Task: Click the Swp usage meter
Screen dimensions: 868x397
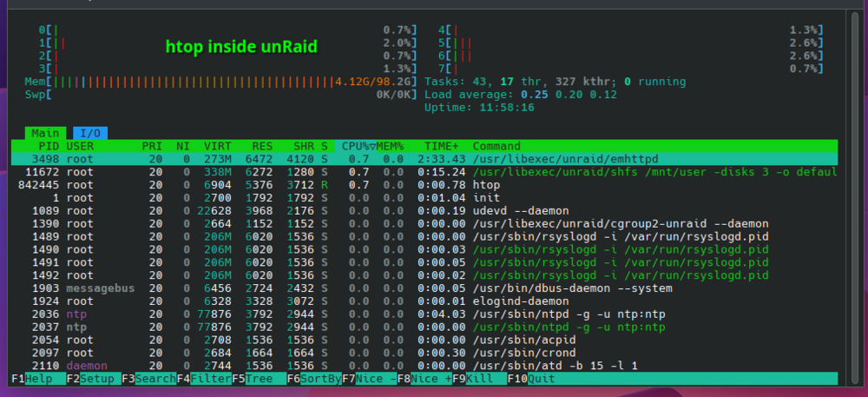Action: tap(221, 95)
